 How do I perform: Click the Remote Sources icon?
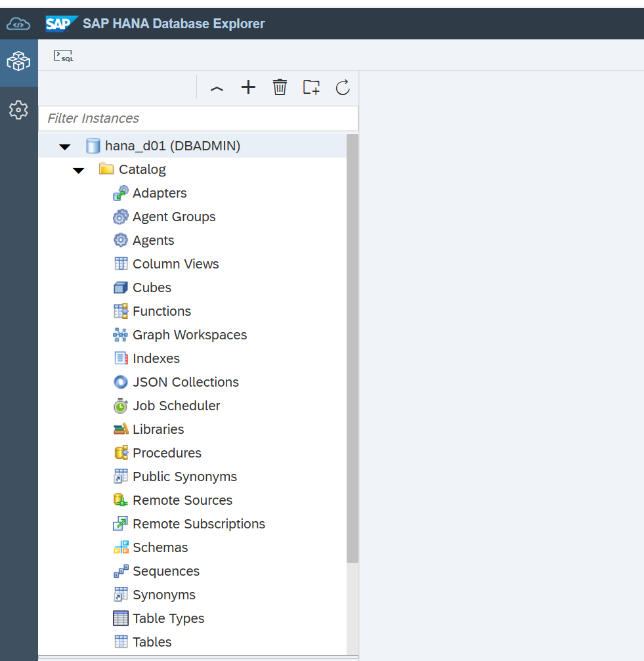121,500
